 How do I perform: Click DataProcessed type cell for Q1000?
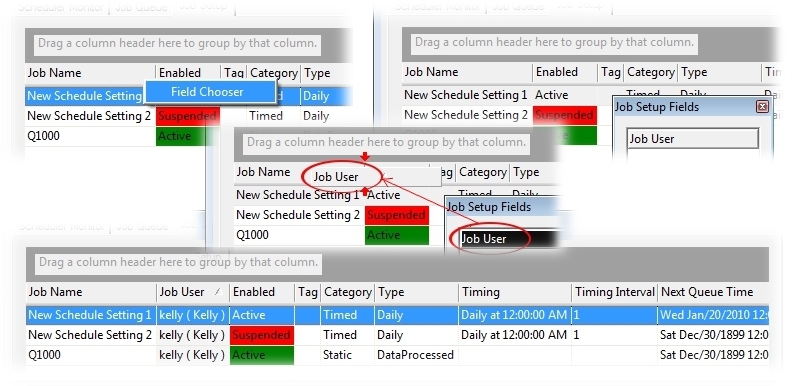coord(416,355)
